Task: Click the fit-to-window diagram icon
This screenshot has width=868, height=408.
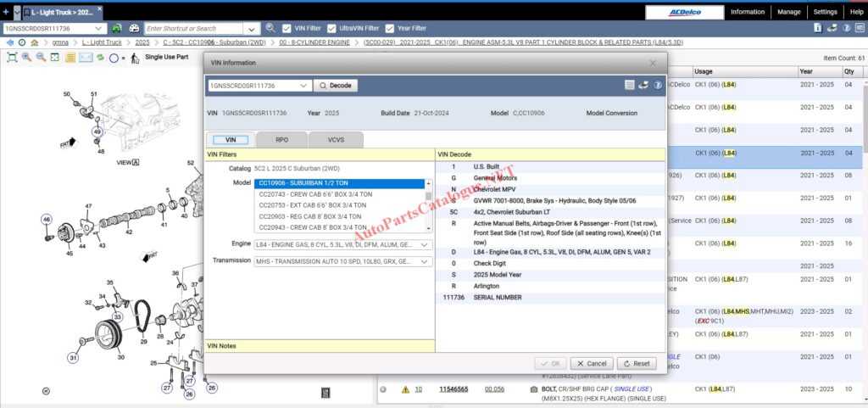Action: 12,57
